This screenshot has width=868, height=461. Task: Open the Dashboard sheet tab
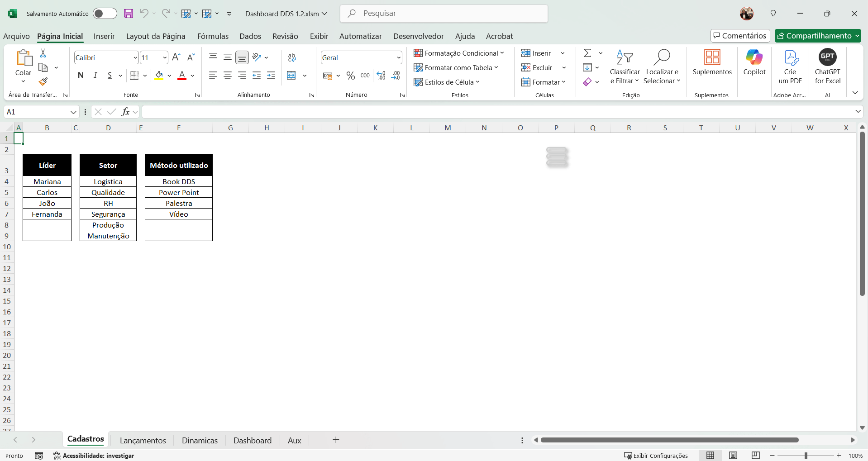pyautogui.click(x=252, y=439)
